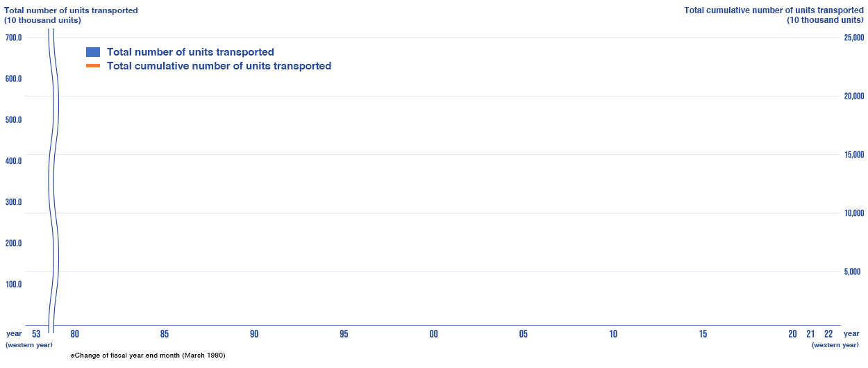Click the blue legend swatch for units transported
This screenshot has width=868, height=368.
click(93, 52)
